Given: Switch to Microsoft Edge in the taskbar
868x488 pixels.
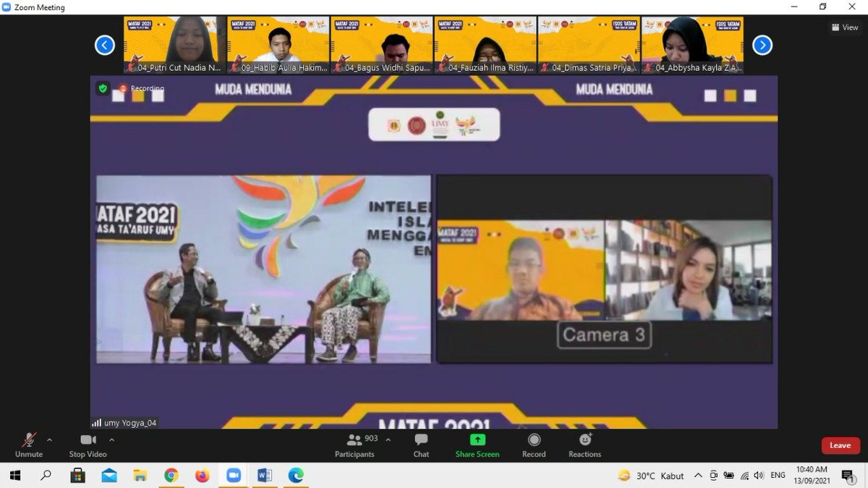Looking at the screenshot, I should click(x=296, y=476).
